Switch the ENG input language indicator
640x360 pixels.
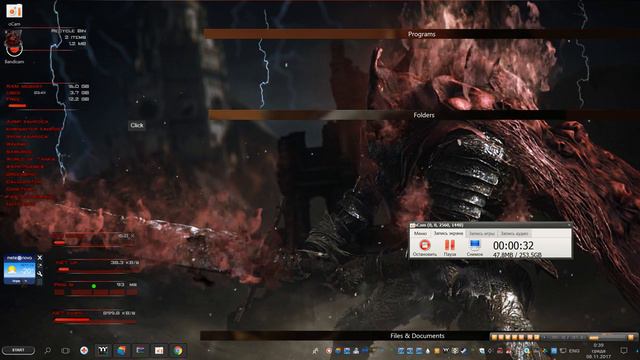tap(574, 351)
